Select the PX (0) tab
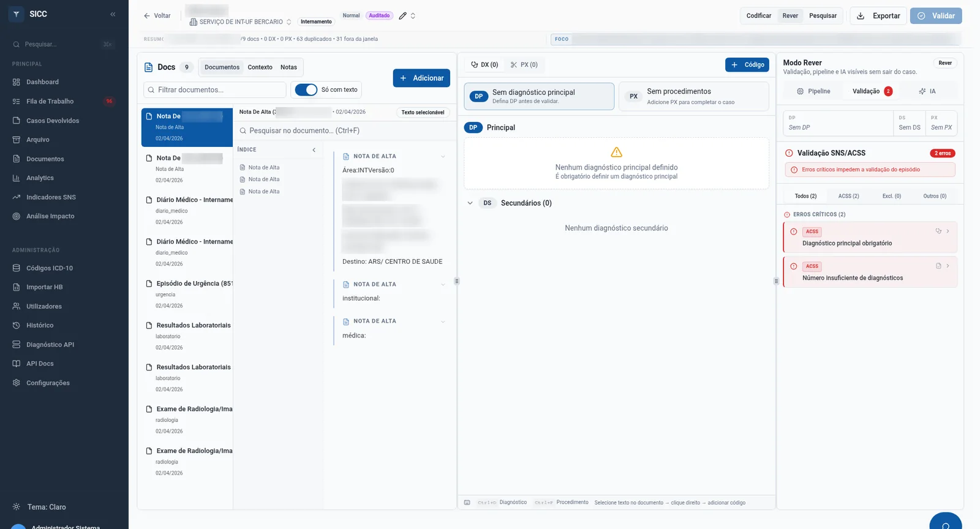The height and width of the screenshot is (529, 980). pos(524,65)
